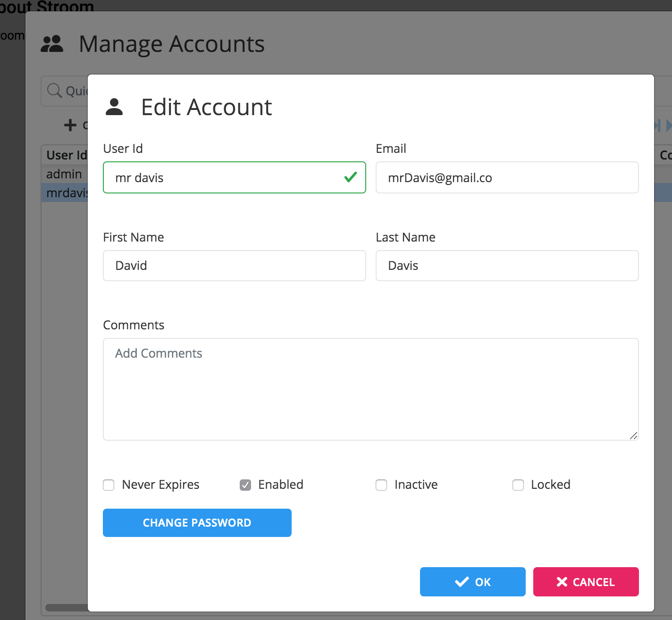Click the Edit Account person icon

(114, 107)
